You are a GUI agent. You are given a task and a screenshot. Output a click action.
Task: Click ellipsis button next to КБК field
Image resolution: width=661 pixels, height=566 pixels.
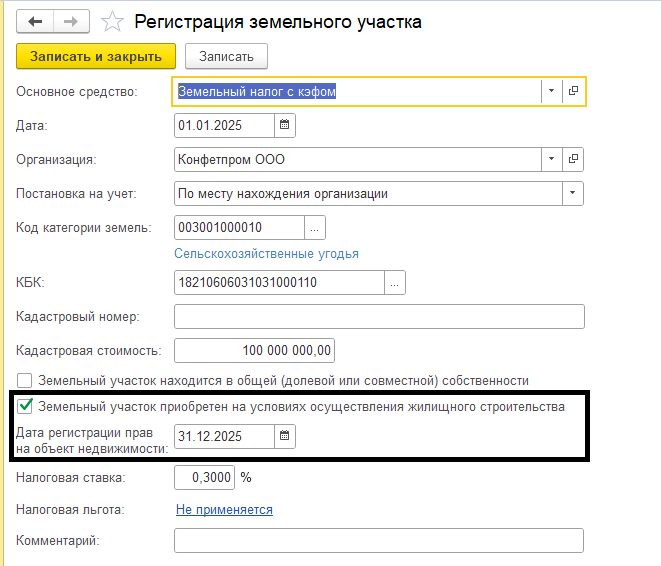(x=395, y=283)
